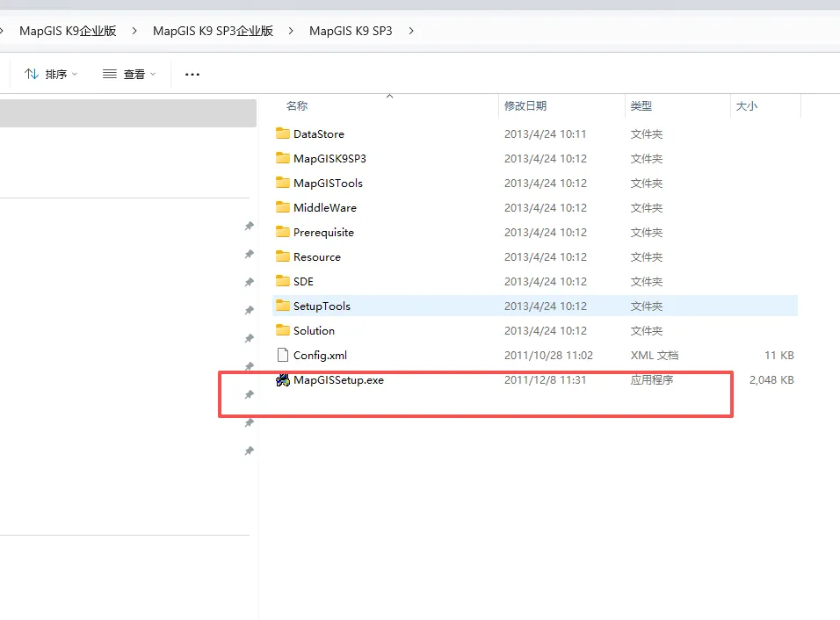Click the 2011/12/8 11:31 date cell
840x620 pixels.
[x=546, y=380]
